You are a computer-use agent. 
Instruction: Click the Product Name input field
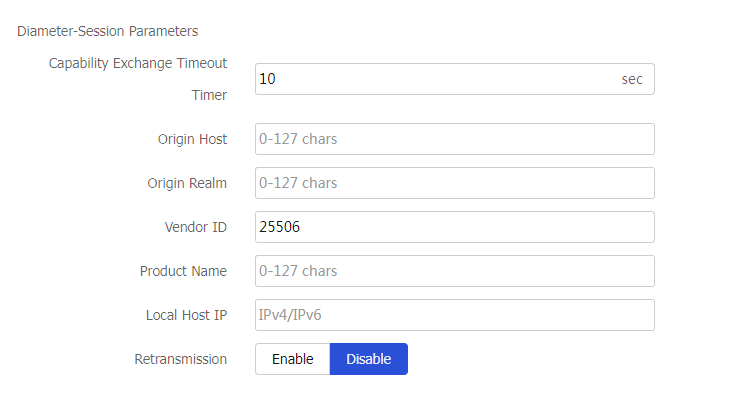[454, 271]
